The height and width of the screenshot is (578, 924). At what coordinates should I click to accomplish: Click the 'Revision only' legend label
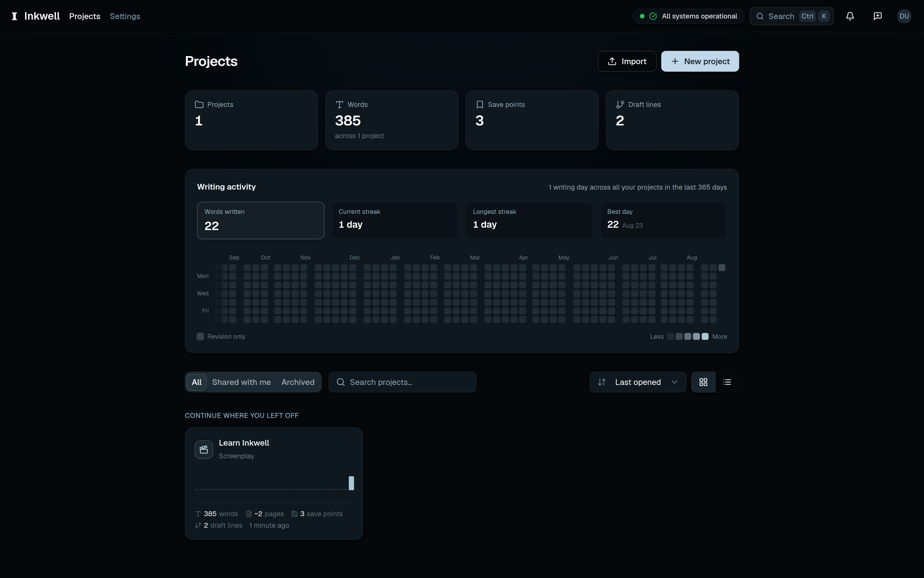click(x=226, y=336)
